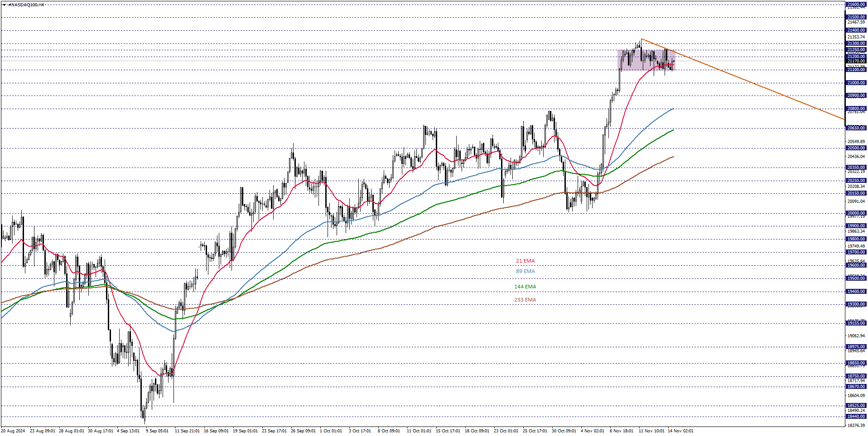Click the current price tag 21170.00

(856, 61)
